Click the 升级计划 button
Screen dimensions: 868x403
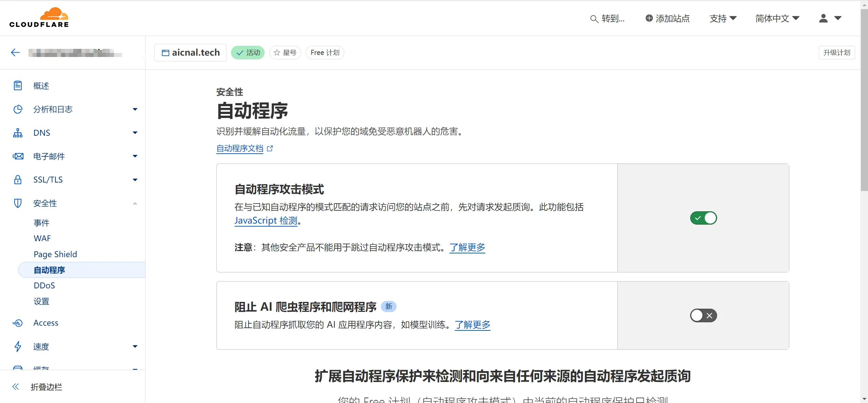pos(836,53)
